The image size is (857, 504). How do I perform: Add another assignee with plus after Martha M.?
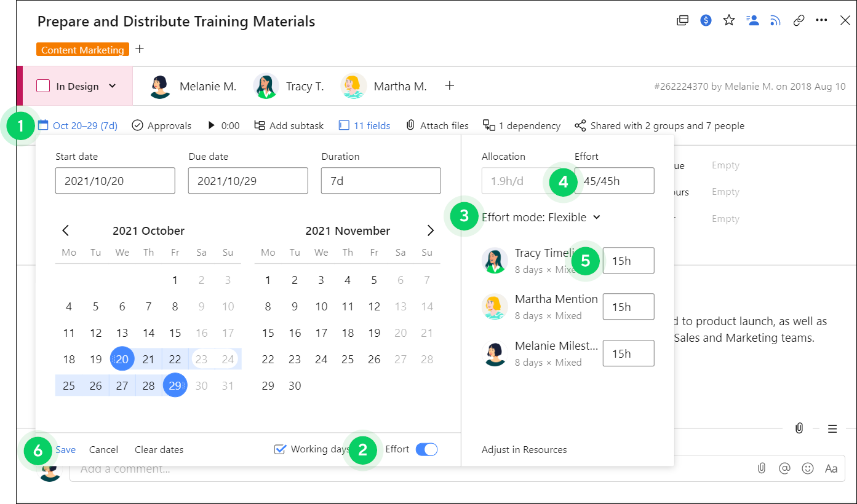tap(450, 85)
